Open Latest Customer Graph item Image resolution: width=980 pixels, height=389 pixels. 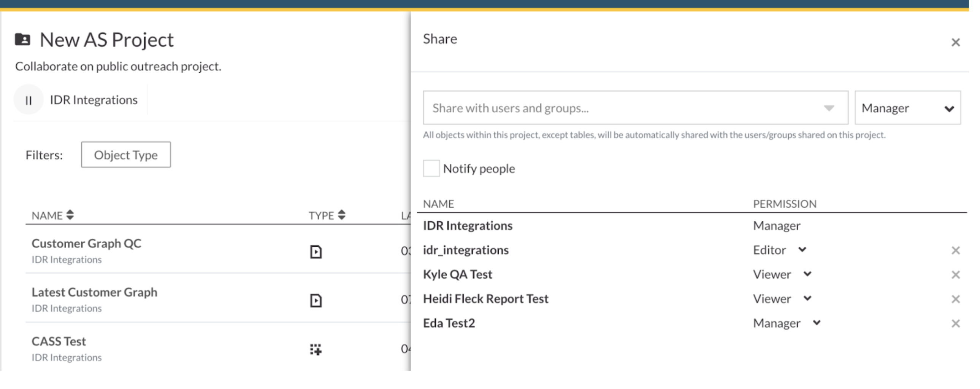(x=94, y=292)
